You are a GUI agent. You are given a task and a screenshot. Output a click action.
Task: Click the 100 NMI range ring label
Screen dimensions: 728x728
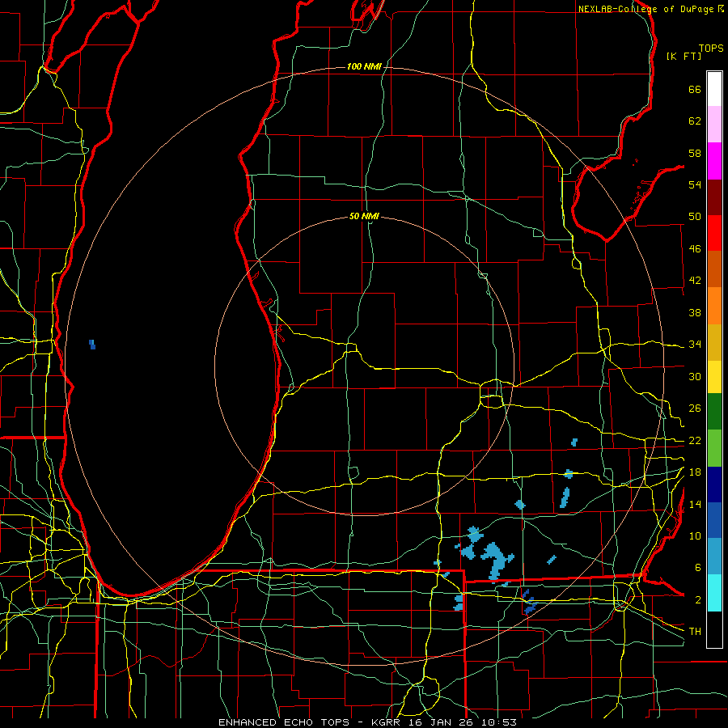coord(365,67)
